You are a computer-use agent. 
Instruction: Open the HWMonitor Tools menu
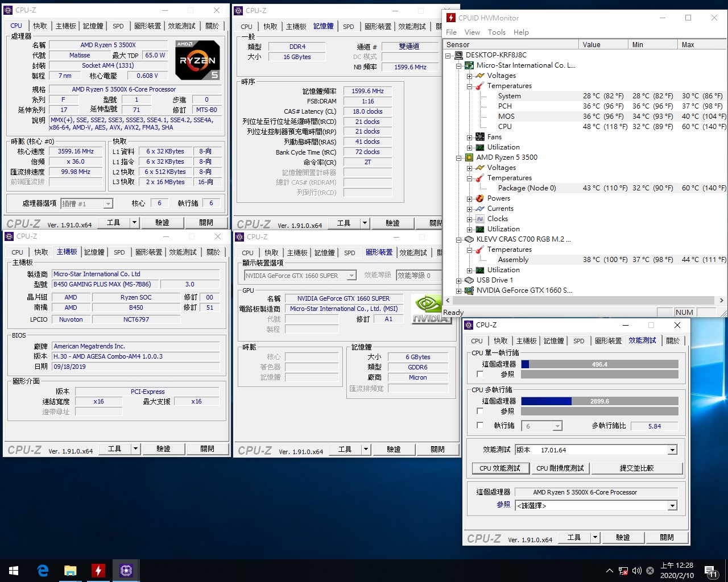pyautogui.click(x=497, y=32)
